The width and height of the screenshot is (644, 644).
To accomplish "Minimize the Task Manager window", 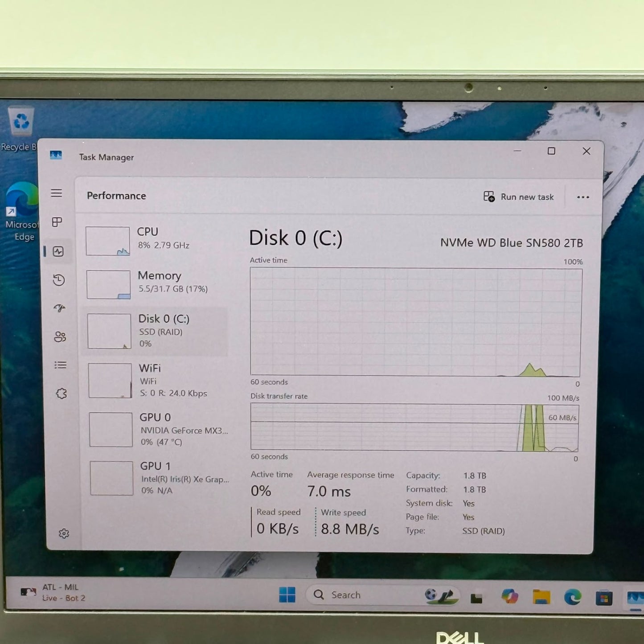I will coord(517,151).
